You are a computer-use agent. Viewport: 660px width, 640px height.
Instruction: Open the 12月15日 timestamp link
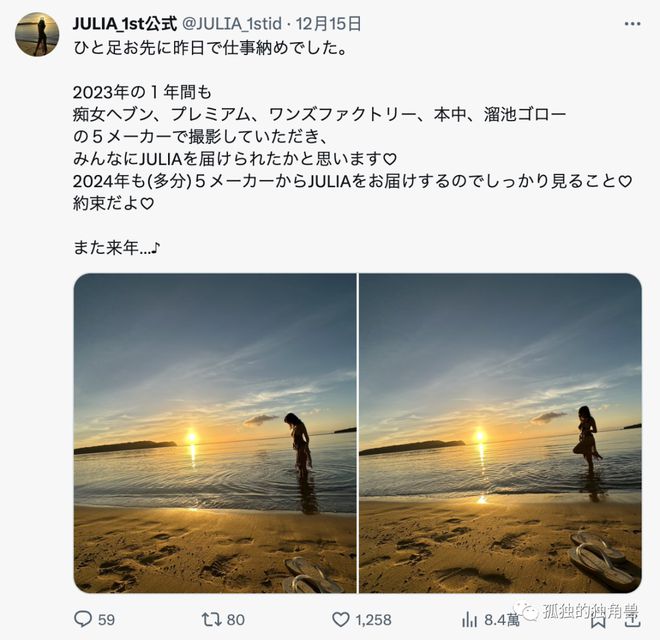coord(328,24)
